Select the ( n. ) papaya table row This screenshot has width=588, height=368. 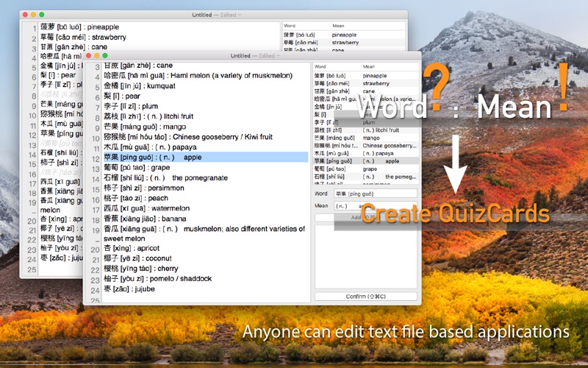[x=366, y=153]
